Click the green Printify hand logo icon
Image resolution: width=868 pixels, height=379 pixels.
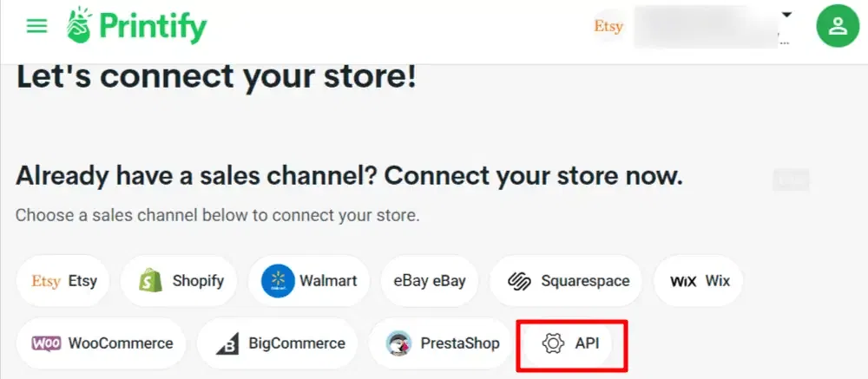[x=79, y=25]
